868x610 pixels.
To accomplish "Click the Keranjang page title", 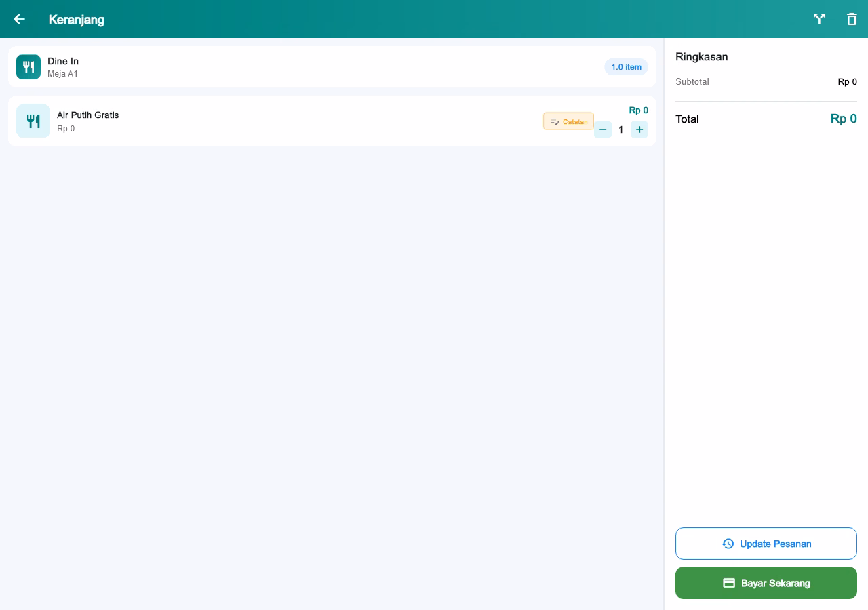I will pyautogui.click(x=77, y=20).
